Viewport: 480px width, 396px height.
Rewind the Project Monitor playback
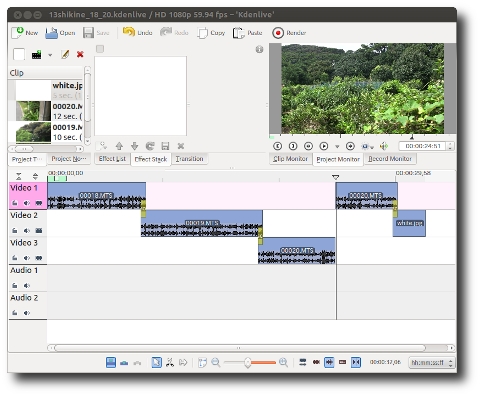(308, 146)
